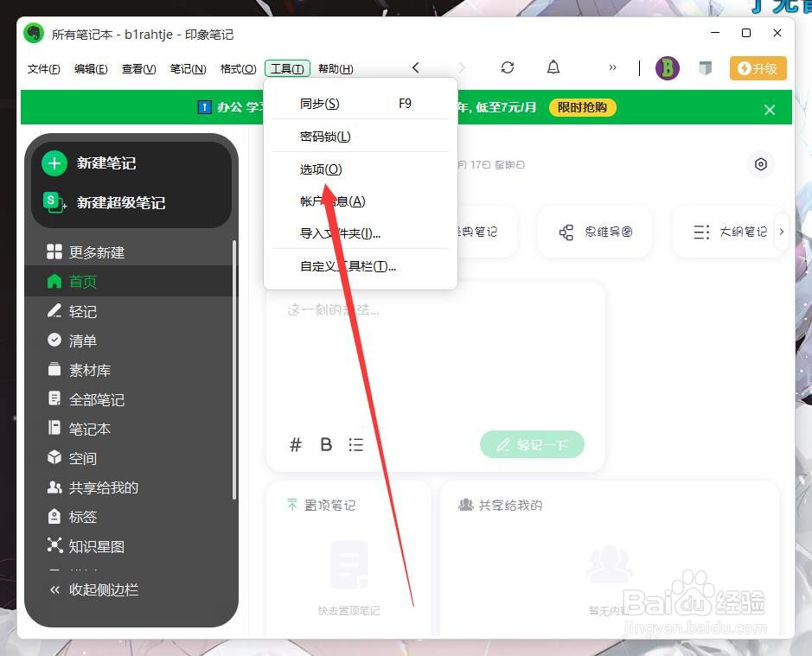The image size is (812, 656).
Task: Click the green plus icon for 新建笔记
Action: [x=54, y=163]
